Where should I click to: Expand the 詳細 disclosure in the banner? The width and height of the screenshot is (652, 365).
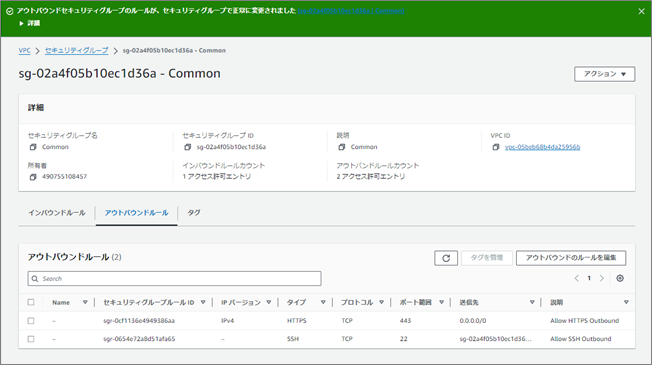pyautogui.click(x=30, y=23)
